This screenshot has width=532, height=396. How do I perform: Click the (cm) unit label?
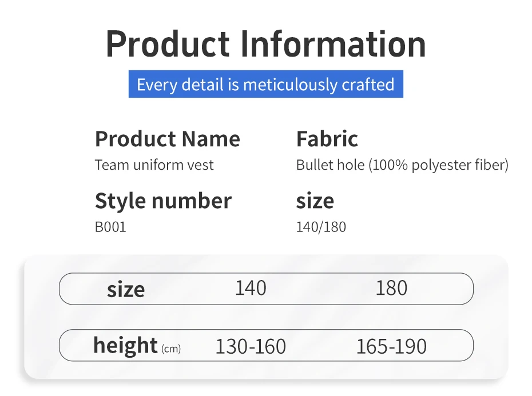tap(171, 349)
